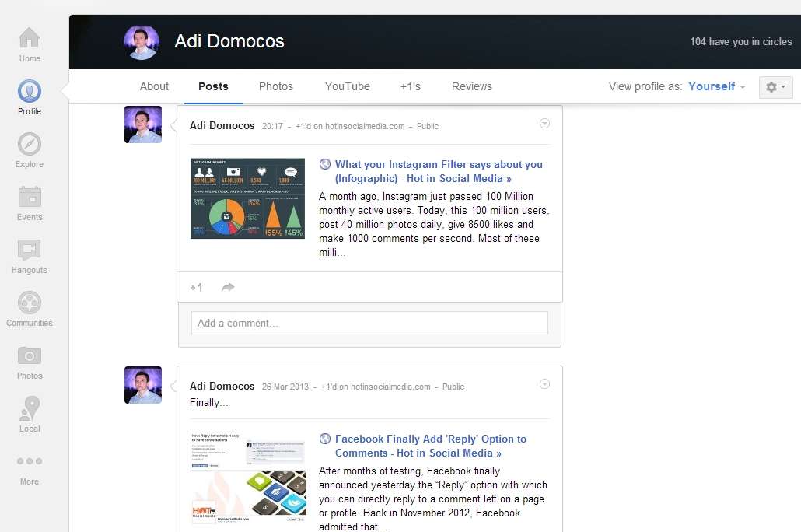This screenshot has width=801, height=532.
Task: Open the settings gear dropdown
Action: tap(775, 87)
